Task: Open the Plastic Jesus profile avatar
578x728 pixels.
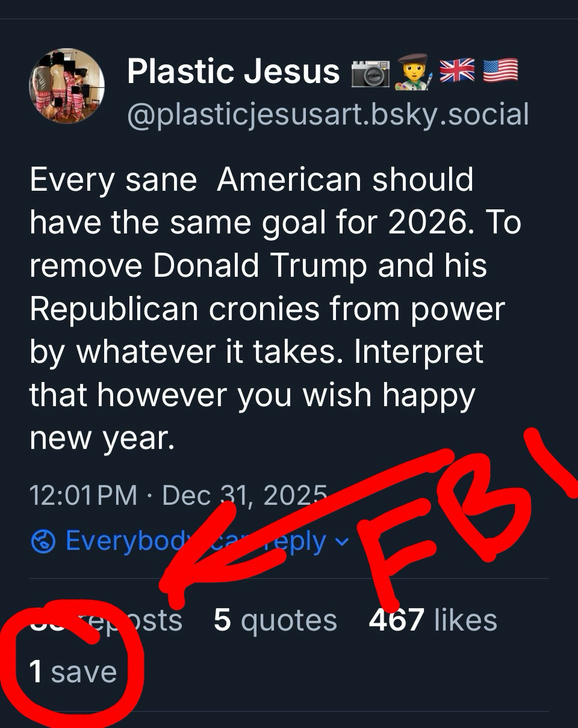Action: [x=67, y=85]
